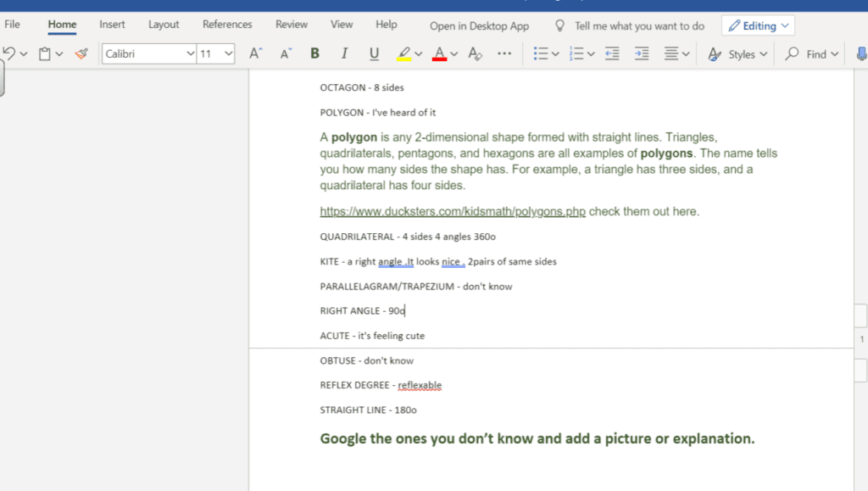Open More font options ellipsis
The width and height of the screenshot is (868, 491).
point(504,53)
